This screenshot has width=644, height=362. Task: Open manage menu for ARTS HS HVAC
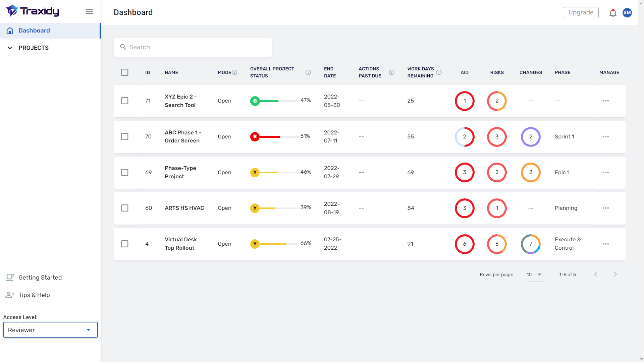point(606,208)
